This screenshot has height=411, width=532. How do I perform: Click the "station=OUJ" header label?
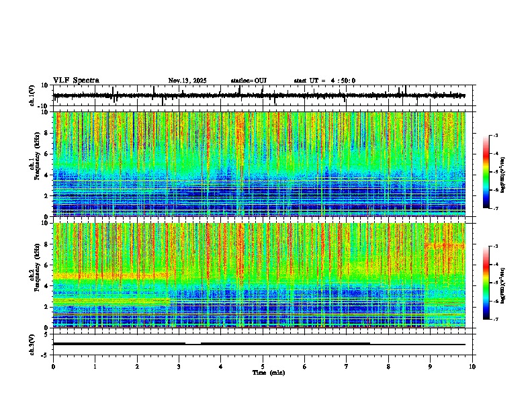pos(249,81)
